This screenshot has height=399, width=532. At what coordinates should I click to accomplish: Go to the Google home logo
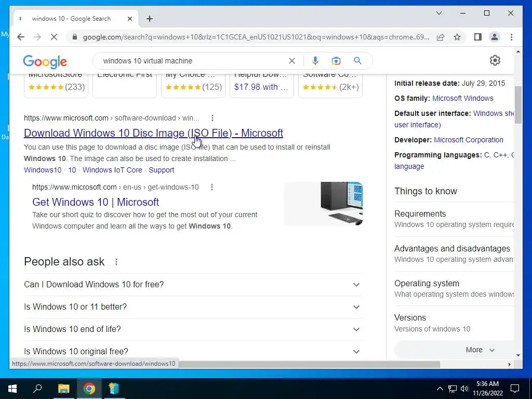click(x=45, y=61)
